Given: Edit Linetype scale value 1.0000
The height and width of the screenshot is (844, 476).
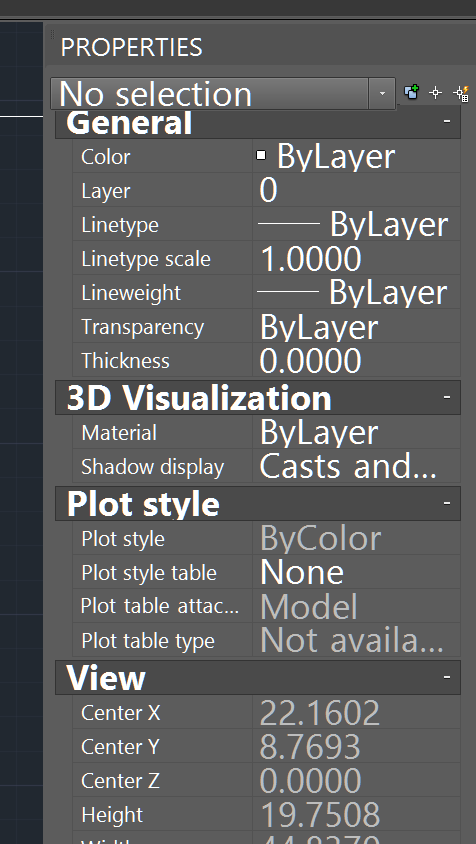Looking at the screenshot, I should [x=356, y=258].
